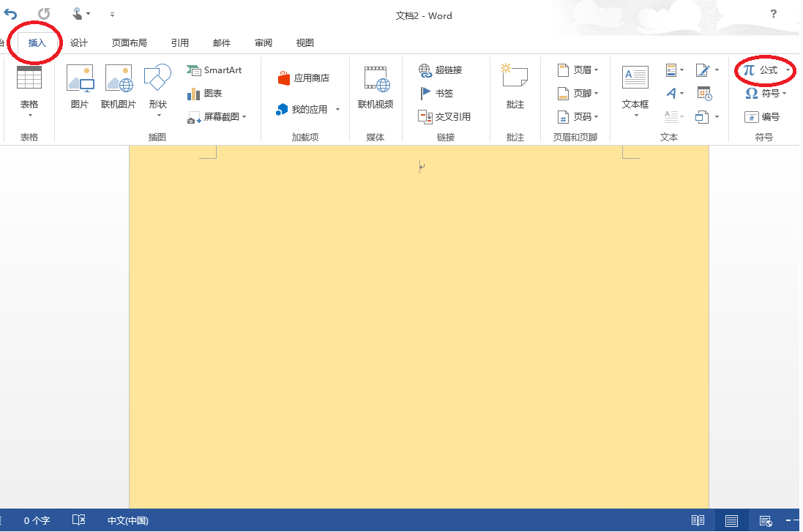Open the 联机视频 online video tool
Image resolution: width=803 pixels, height=532 pixels.
376,88
